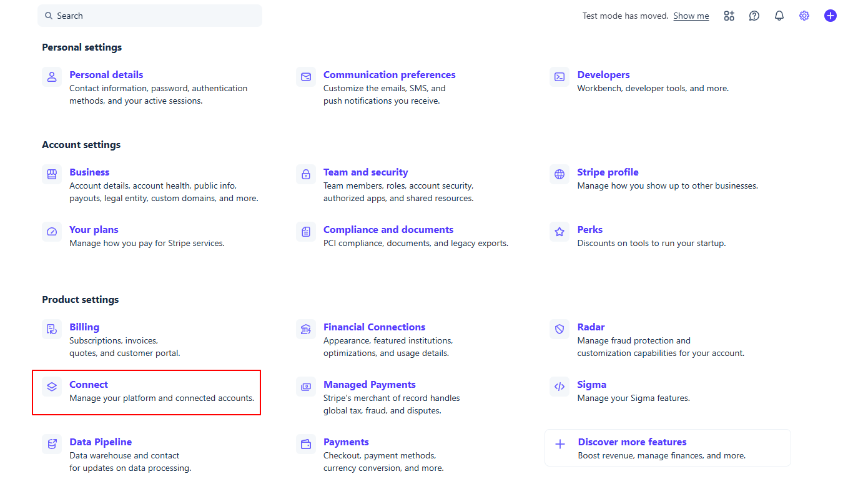Click the notifications bell icon

(x=779, y=16)
